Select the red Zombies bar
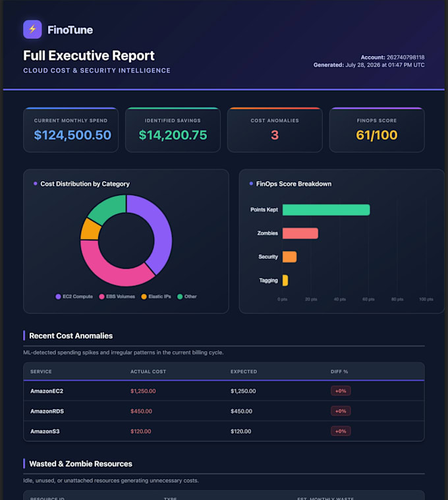The width and height of the screenshot is (448, 500). coord(300,233)
